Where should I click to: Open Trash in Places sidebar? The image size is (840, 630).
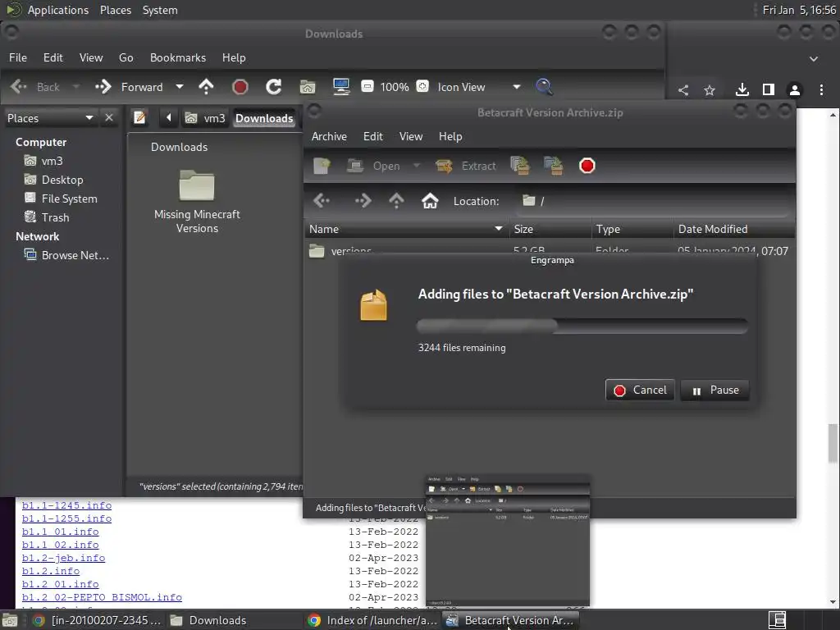47,217
